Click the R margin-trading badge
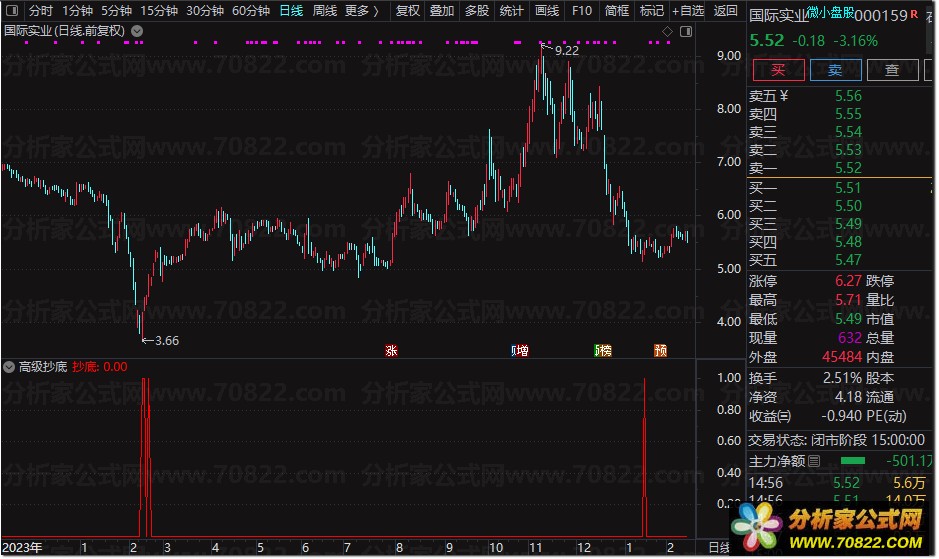Screen dimensions: 939x559 point(914,14)
